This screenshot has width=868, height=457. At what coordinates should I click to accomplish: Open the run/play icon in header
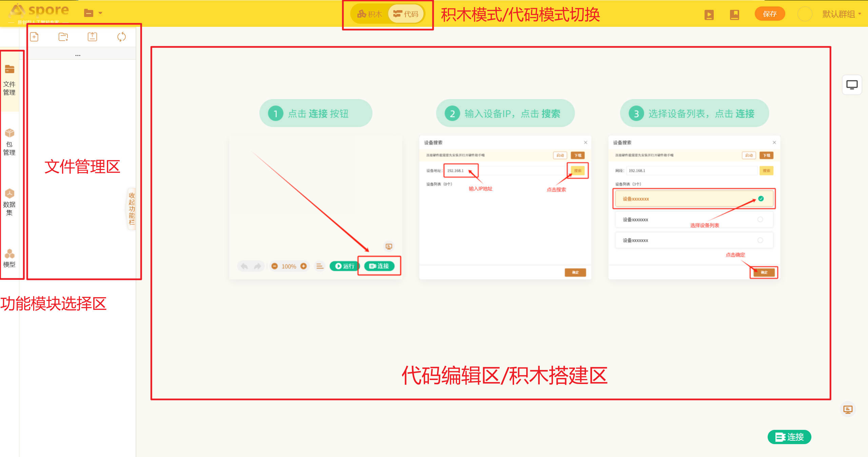click(709, 15)
